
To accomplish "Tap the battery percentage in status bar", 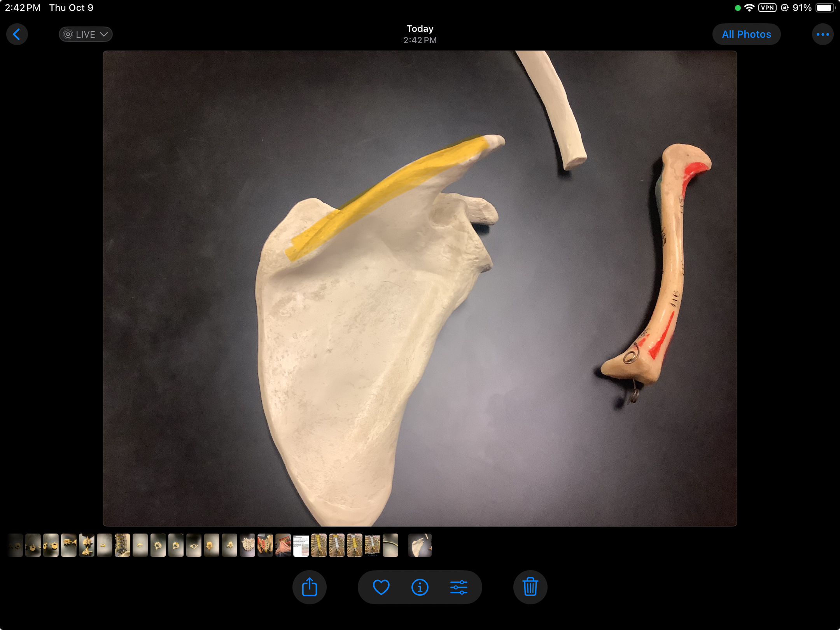I will 801,8.
